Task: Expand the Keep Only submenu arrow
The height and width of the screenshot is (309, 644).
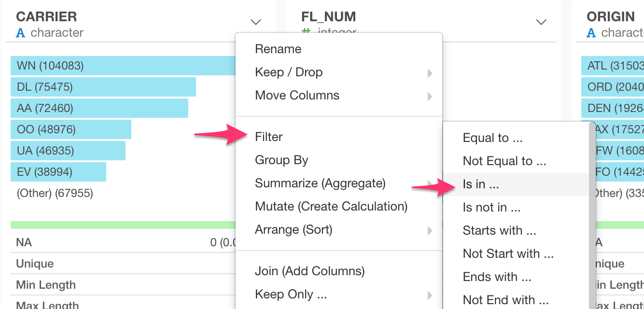Action: point(430,295)
